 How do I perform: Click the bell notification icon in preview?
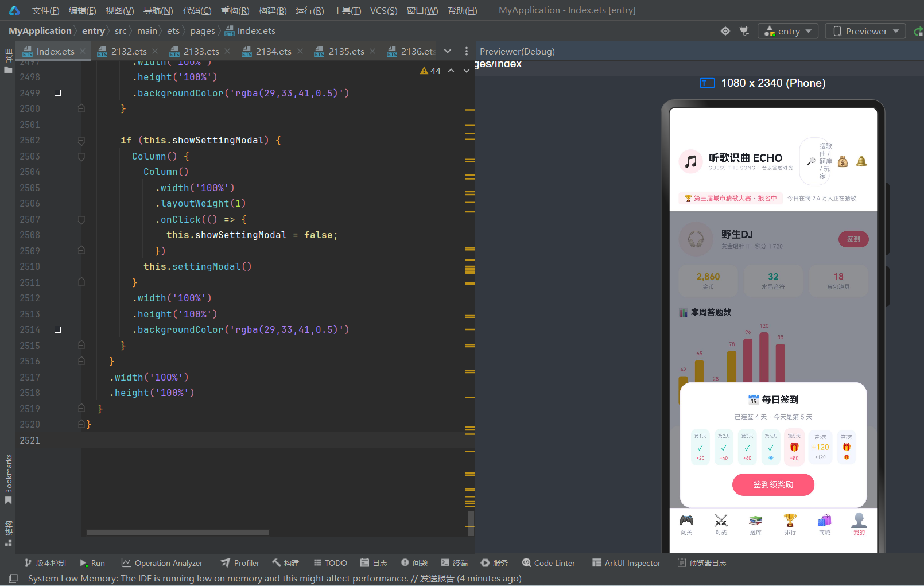point(861,162)
